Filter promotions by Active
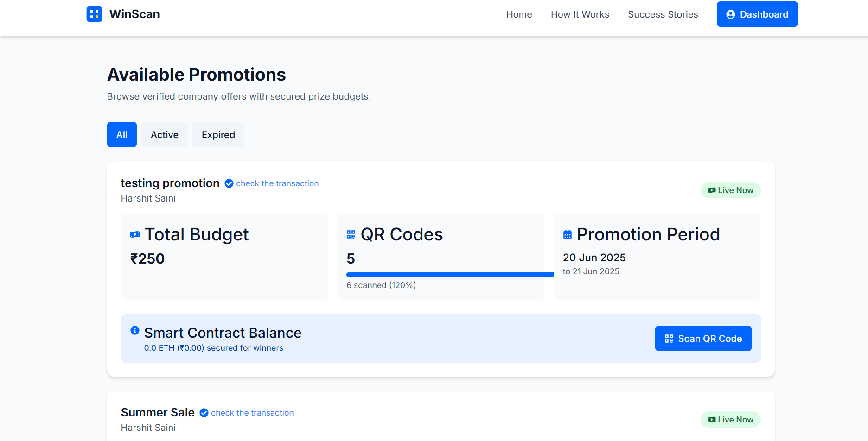868x441 pixels. (165, 135)
